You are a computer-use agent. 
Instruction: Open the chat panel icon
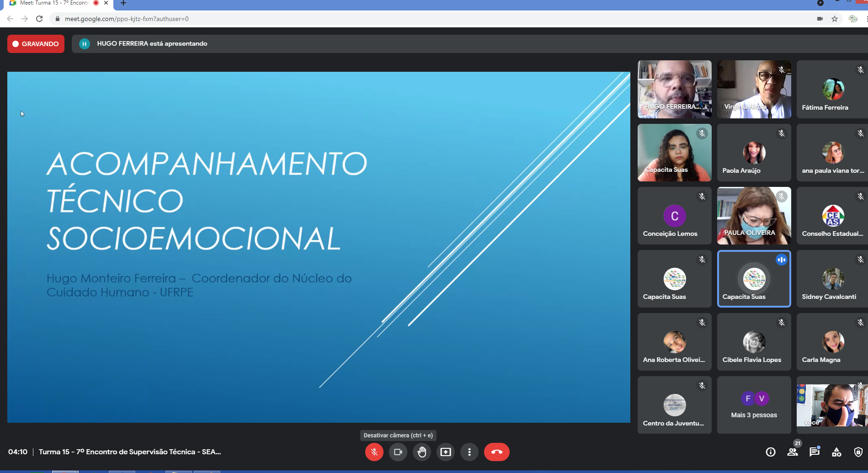pos(814,452)
